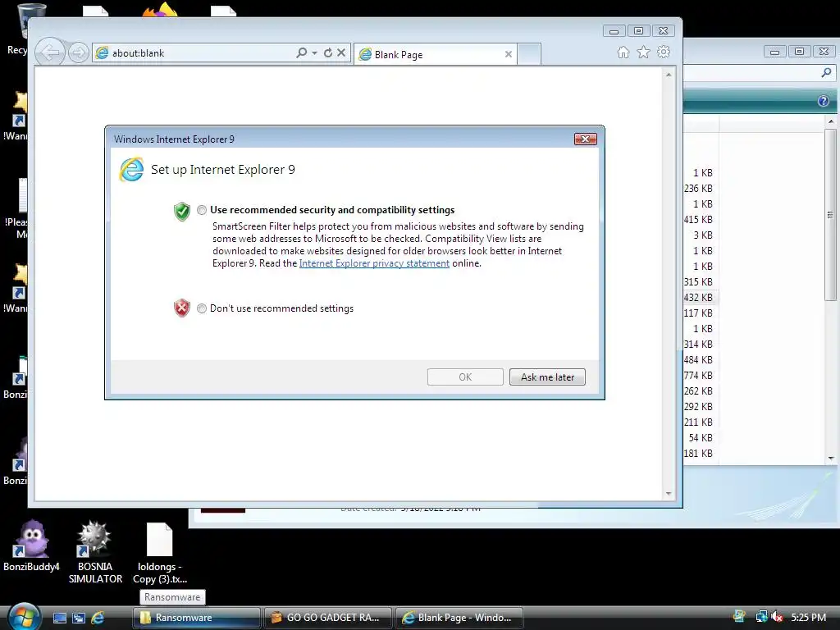This screenshot has width=840, height=630.
Task: Select the 432 KB file row in Explorer
Action: (701, 297)
